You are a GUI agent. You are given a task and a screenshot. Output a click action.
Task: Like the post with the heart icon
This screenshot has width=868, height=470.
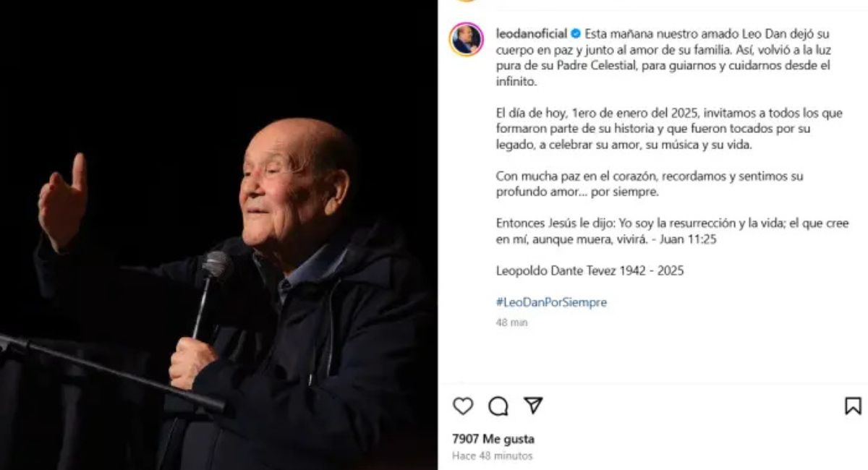(x=463, y=406)
